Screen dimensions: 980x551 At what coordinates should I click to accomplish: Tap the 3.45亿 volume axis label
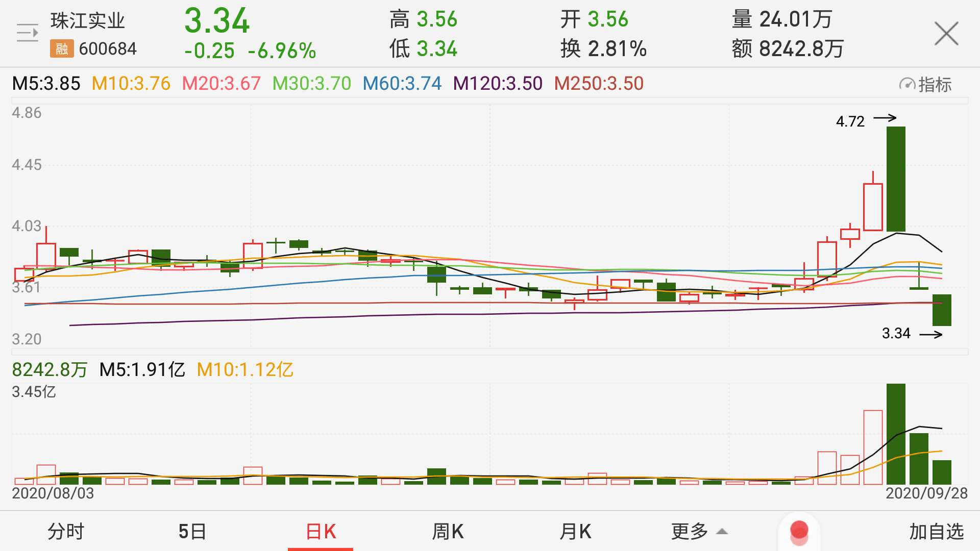[x=34, y=392]
